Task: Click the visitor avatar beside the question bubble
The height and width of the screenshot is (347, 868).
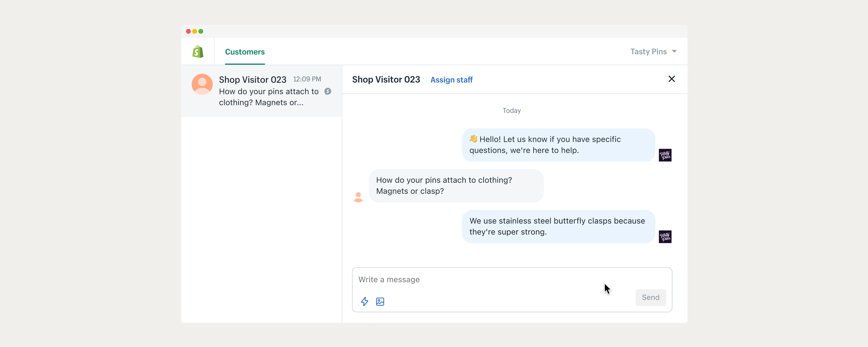Action: coord(358,197)
